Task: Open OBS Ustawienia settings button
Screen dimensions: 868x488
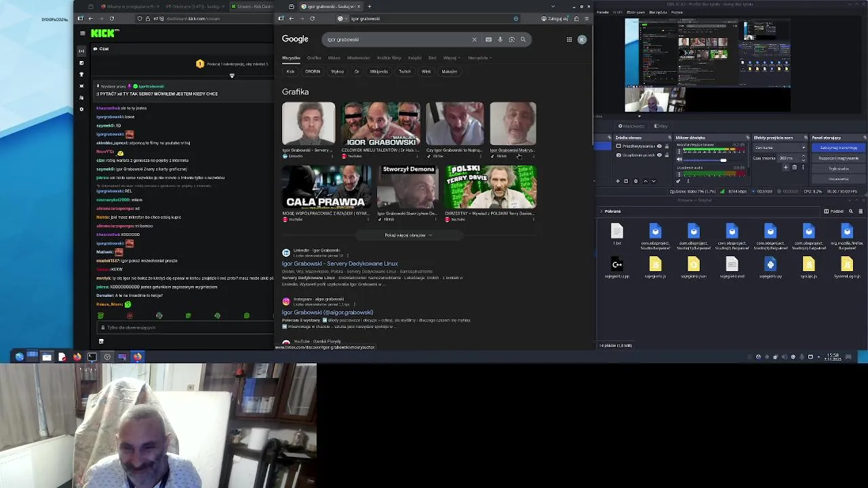Action: tap(838, 179)
